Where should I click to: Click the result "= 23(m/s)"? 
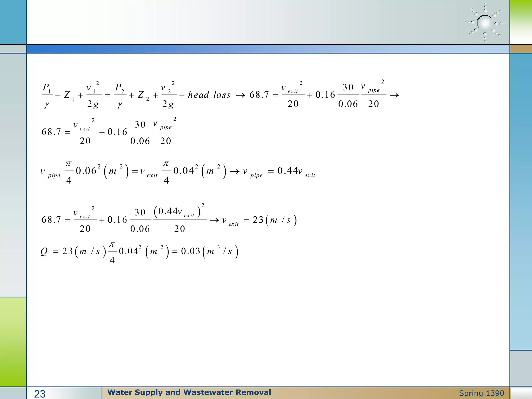point(270,220)
